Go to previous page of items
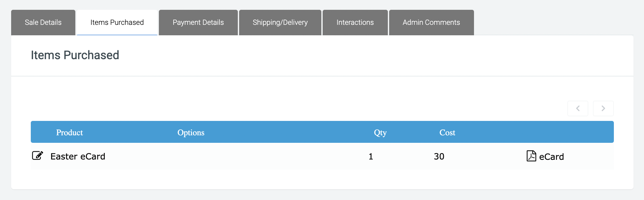Screen dimensions: 644x200 tap(578, 108)
